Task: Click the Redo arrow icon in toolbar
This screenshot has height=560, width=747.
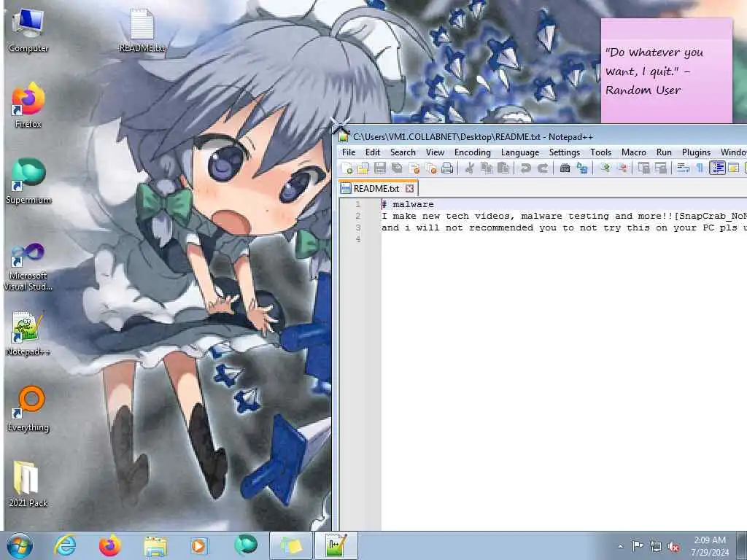Action: point(542,168)
